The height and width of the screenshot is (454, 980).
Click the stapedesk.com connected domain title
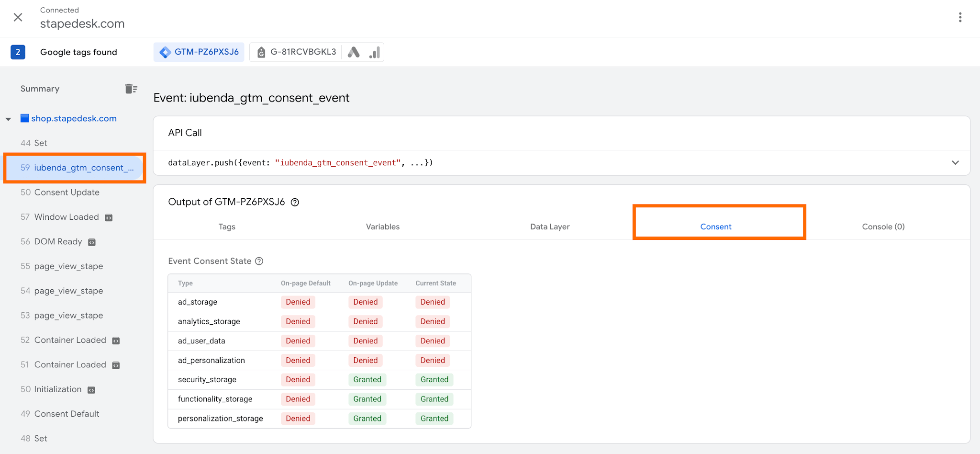82,23
